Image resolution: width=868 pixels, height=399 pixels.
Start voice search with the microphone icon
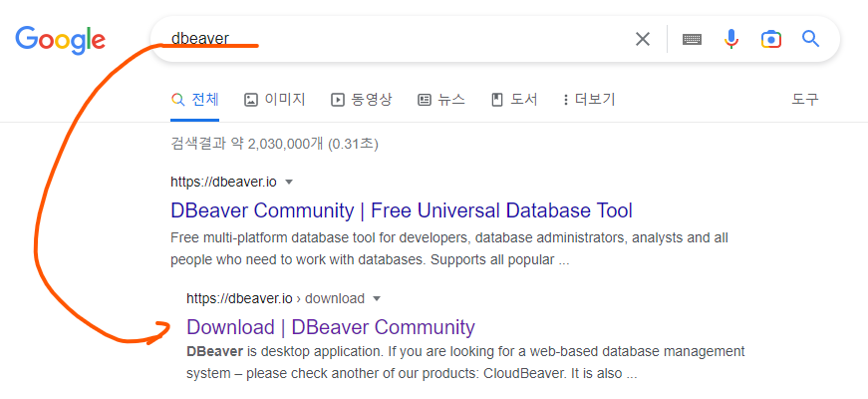pyautogui.click(x=731, y=39)
